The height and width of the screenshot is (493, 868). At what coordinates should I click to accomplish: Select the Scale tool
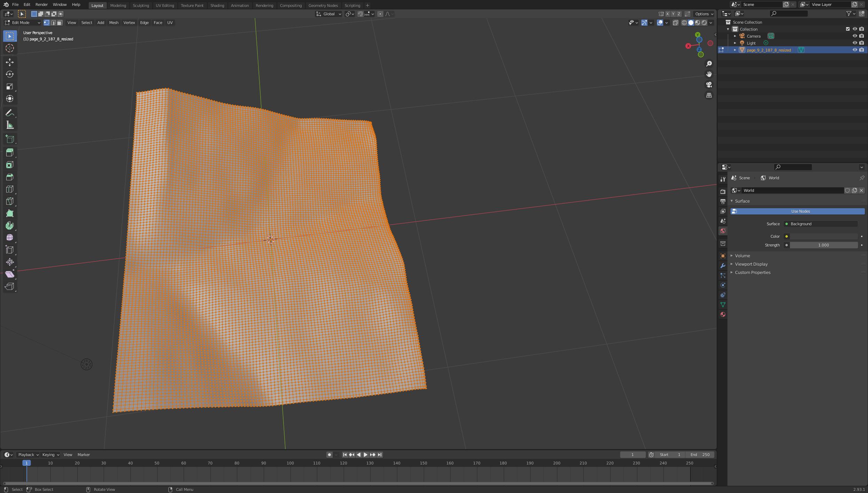[10, 87]
